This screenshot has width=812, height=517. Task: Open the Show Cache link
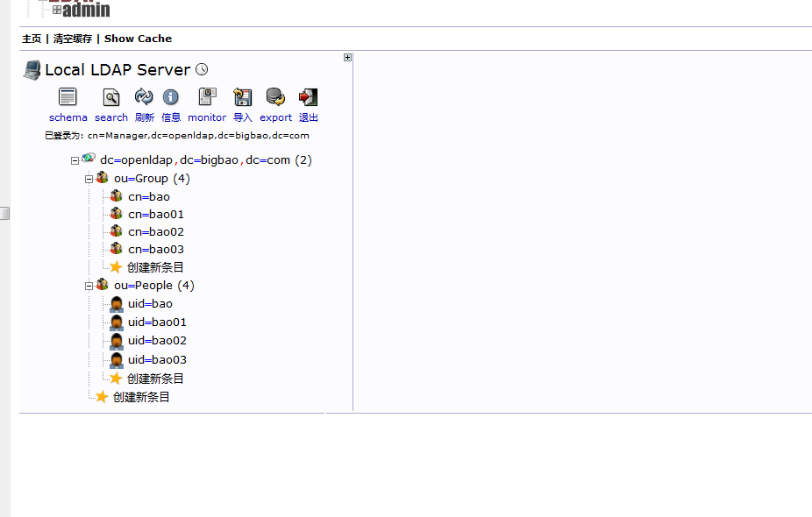(x=138, y=39)
